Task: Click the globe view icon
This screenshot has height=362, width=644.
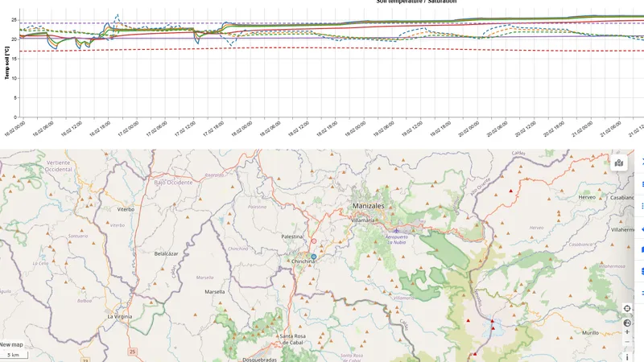Action: pyautogui.click(x=627, y=323)
